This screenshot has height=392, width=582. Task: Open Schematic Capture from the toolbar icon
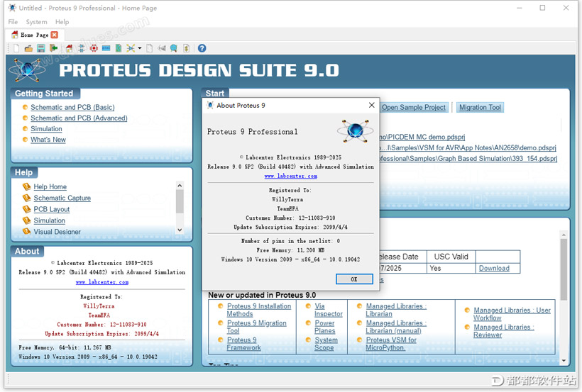(x=82, y=48)
